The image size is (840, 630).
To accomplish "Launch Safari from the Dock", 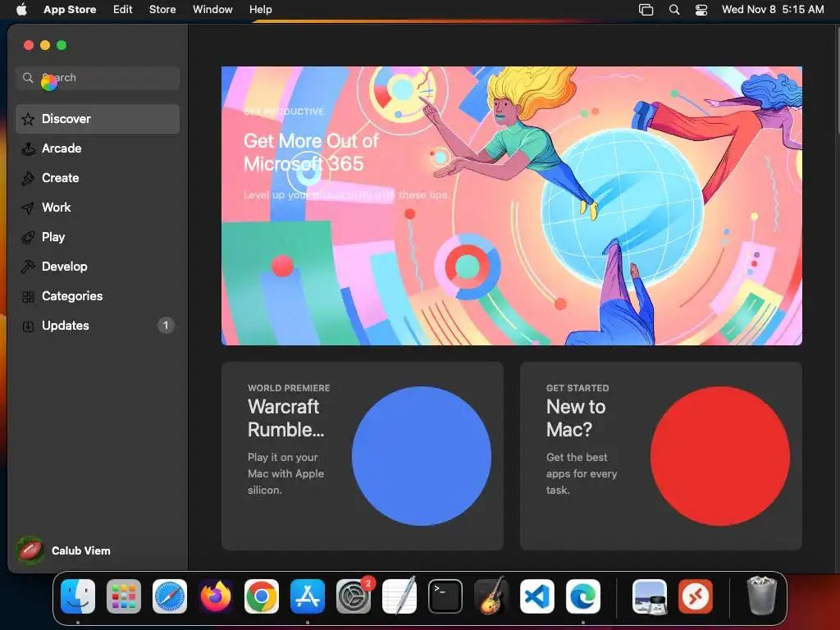I will pos(170,596).
